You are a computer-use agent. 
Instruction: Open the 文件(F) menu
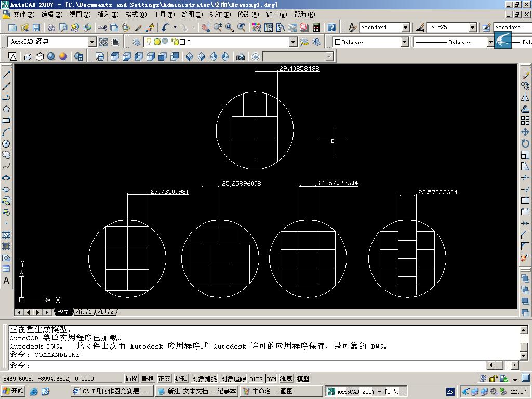[x=23, y=14]
